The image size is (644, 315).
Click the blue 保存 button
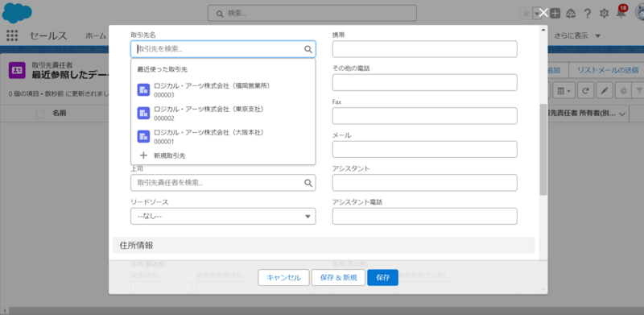(x=383, y=278)
